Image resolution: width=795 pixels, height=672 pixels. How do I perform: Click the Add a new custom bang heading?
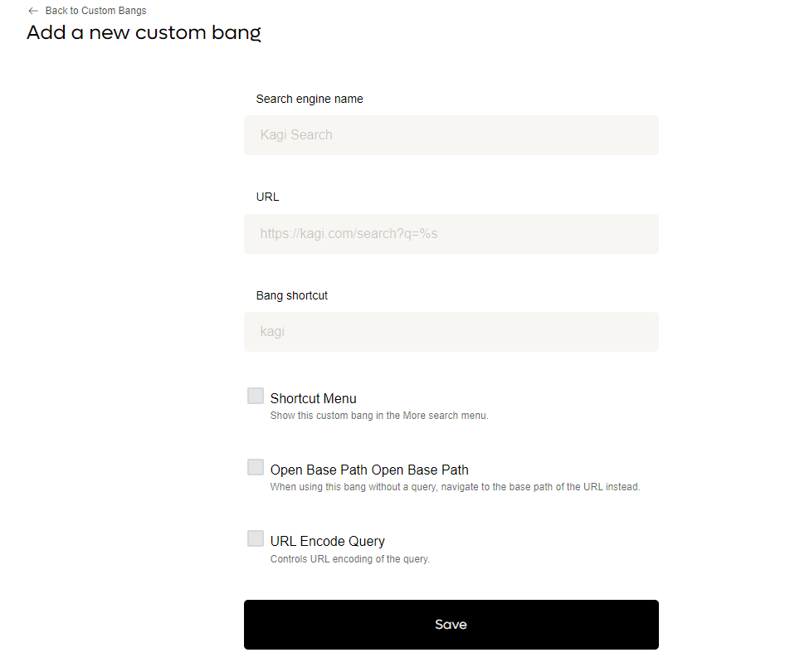tap(143, 32)
